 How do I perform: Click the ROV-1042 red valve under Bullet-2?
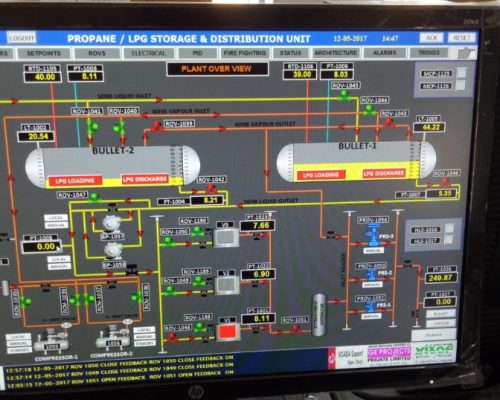coord(209,189)
